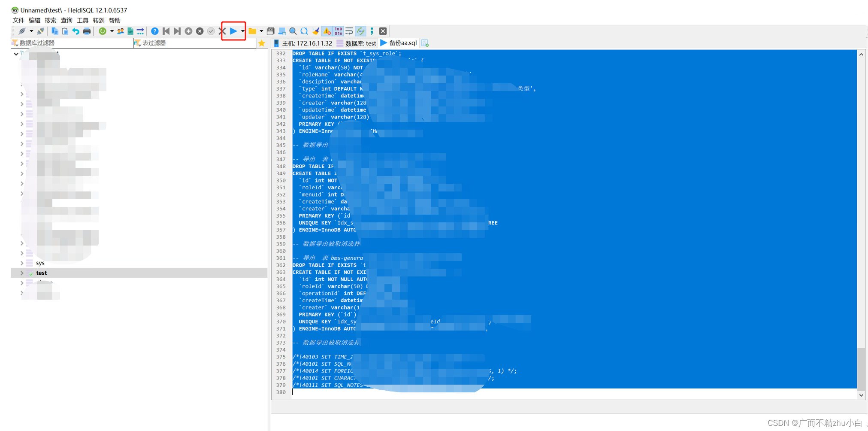Image resolution: width=868 pixels, height=431 pixels.
Task: Go to first row icon
Action: (166, 31)
